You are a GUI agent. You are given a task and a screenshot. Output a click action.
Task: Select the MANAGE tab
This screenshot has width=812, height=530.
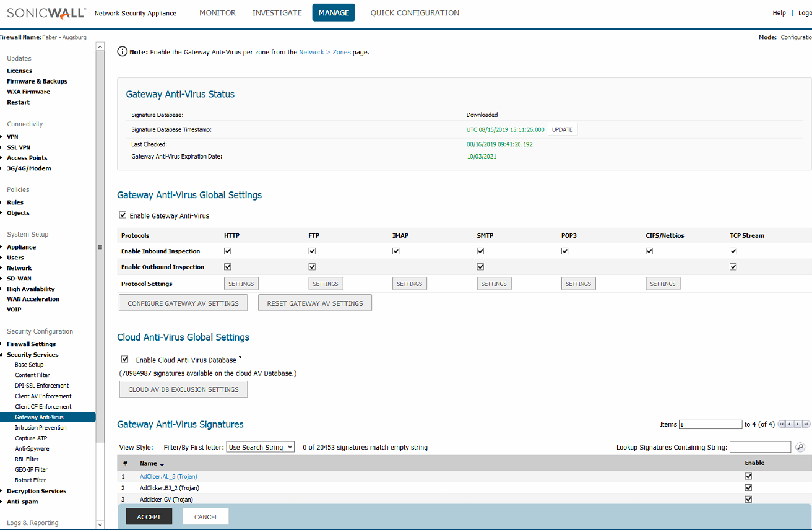(x=334, y=13)
